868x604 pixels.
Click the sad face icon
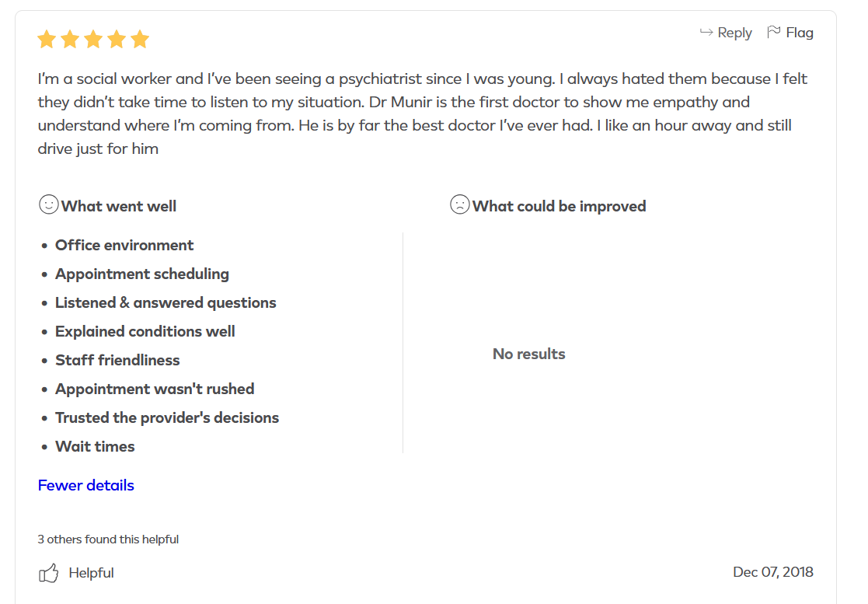459,205
